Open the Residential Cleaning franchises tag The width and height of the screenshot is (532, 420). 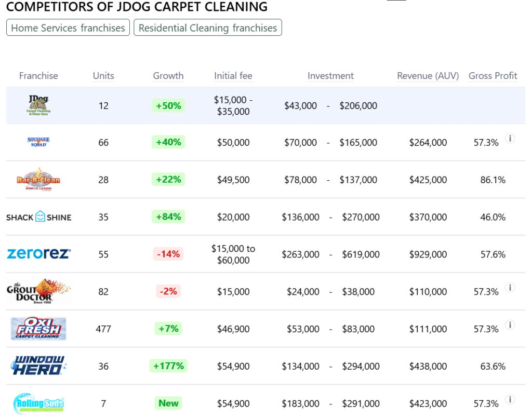(208, 28)
